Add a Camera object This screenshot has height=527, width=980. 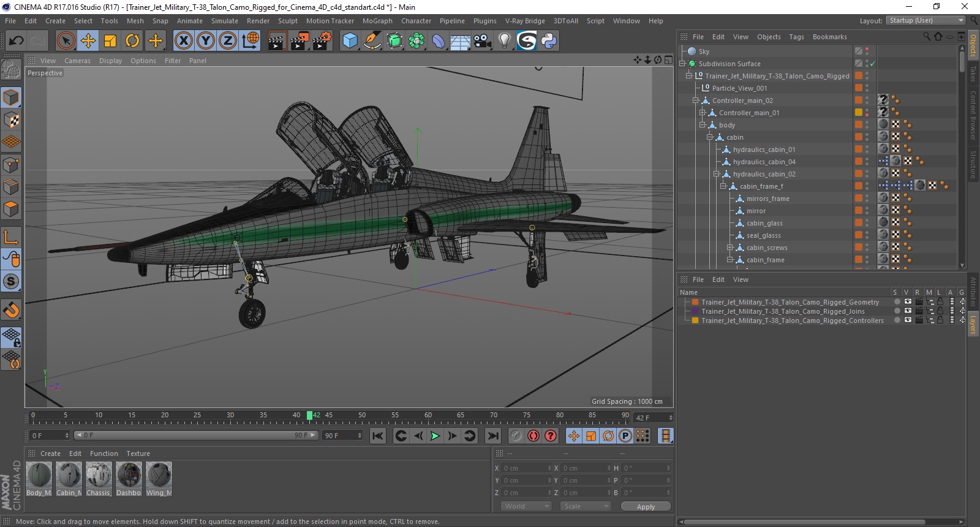point(483,41)
